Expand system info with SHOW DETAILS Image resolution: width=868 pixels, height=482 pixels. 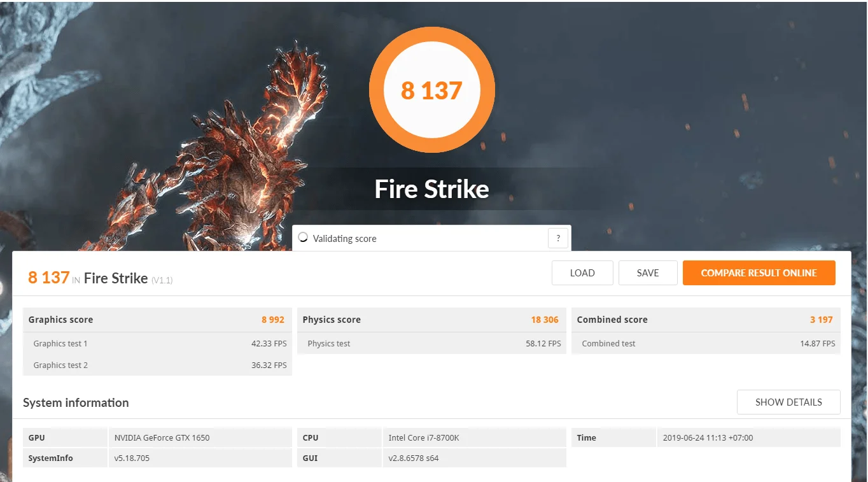point(788,402)
